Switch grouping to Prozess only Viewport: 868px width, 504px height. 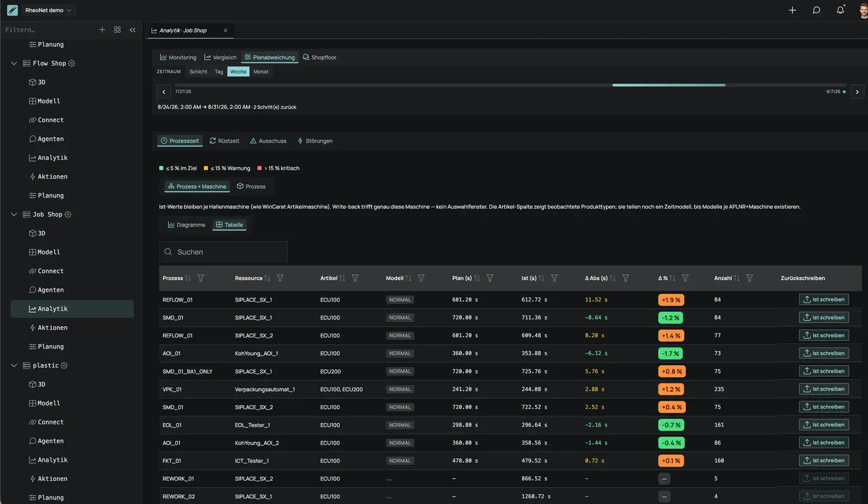(x=251, y=187)
